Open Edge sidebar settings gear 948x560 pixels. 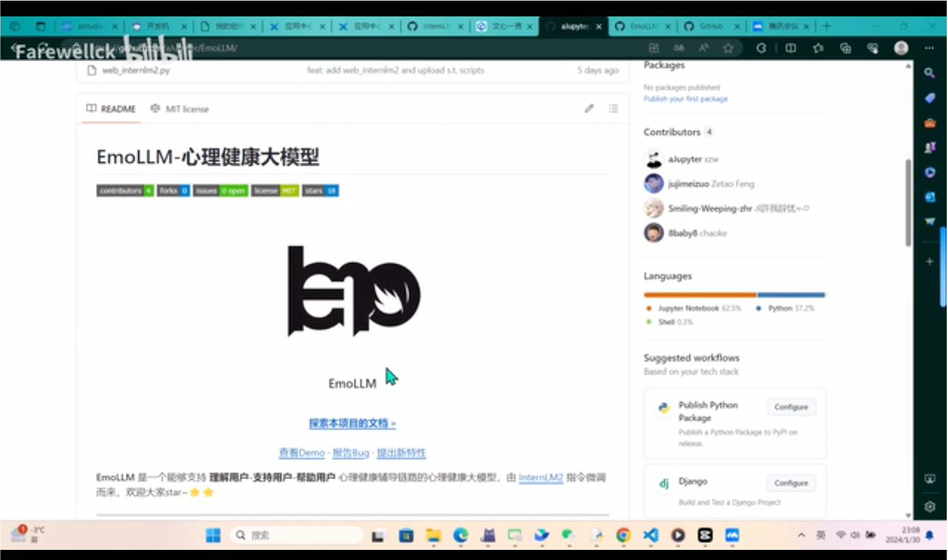930,506
